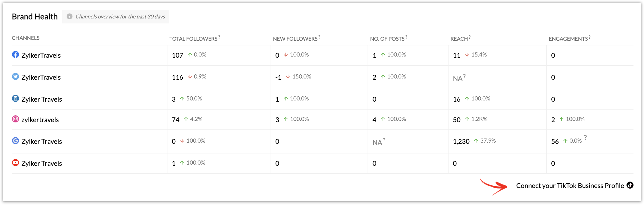Image resolution: width=644 pixels, height=205 pixels.
Task: Click the info icon beside channels overview
Action: [x=69, y=17]
